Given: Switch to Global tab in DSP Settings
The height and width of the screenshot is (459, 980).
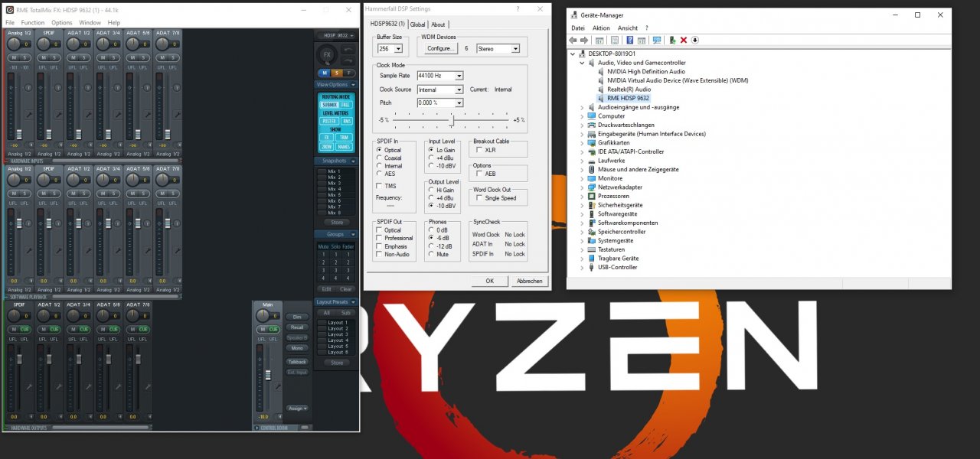Looking at the screenshot, I should click(417, 24).
